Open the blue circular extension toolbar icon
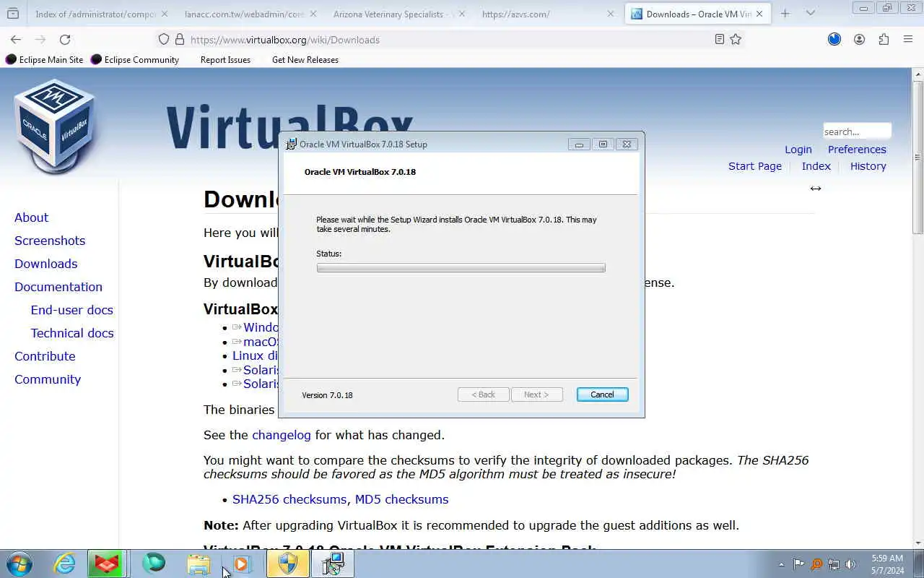 tap(834, 40)
